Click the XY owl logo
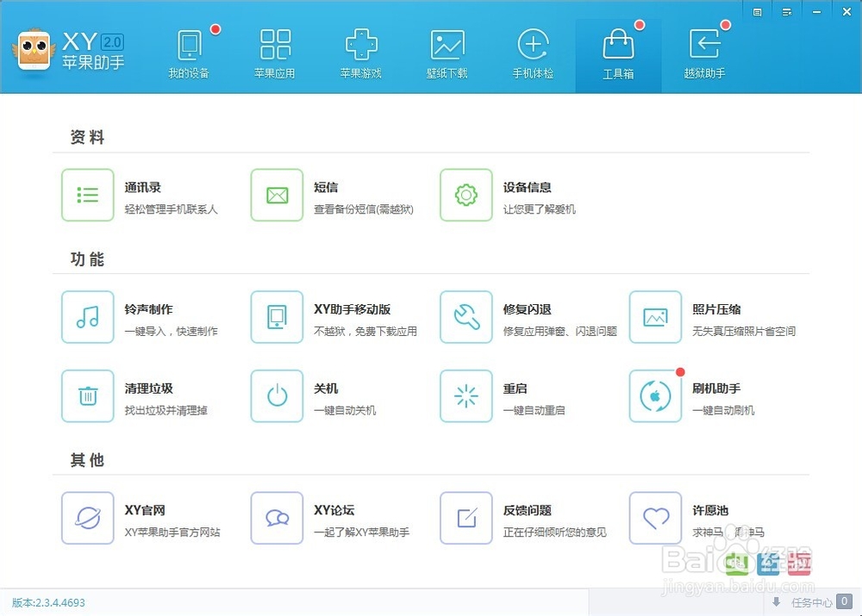 pos(34,51)
